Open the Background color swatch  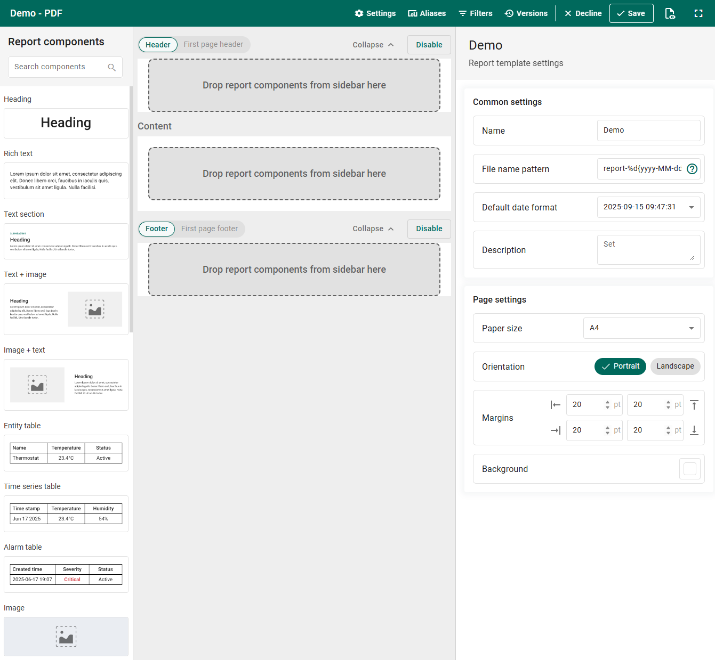(x=689, y=469)
